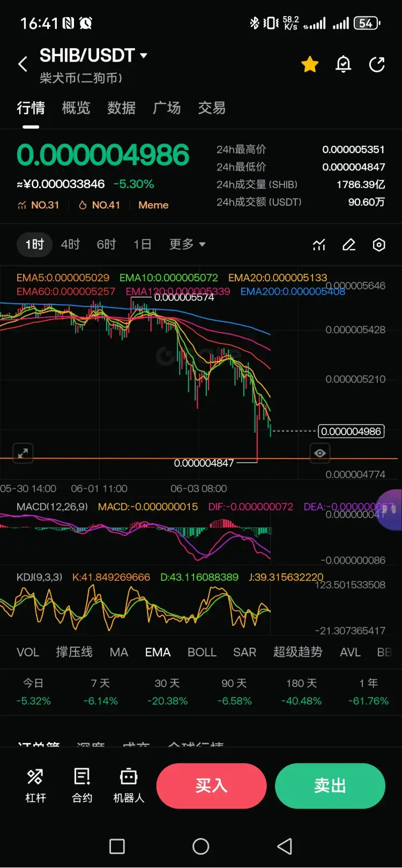
Task: Tap the Bluetooth status icon
Action: [x=255, y=23]
